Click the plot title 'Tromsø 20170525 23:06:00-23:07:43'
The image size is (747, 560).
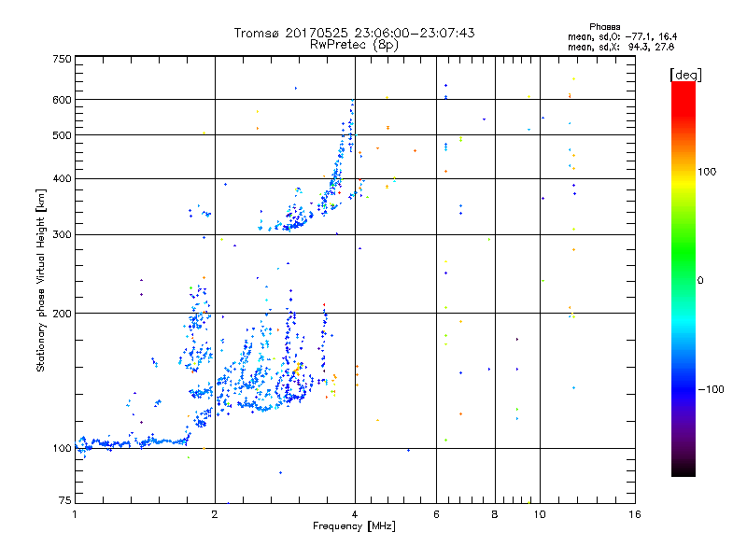click(x=354, y=33)
